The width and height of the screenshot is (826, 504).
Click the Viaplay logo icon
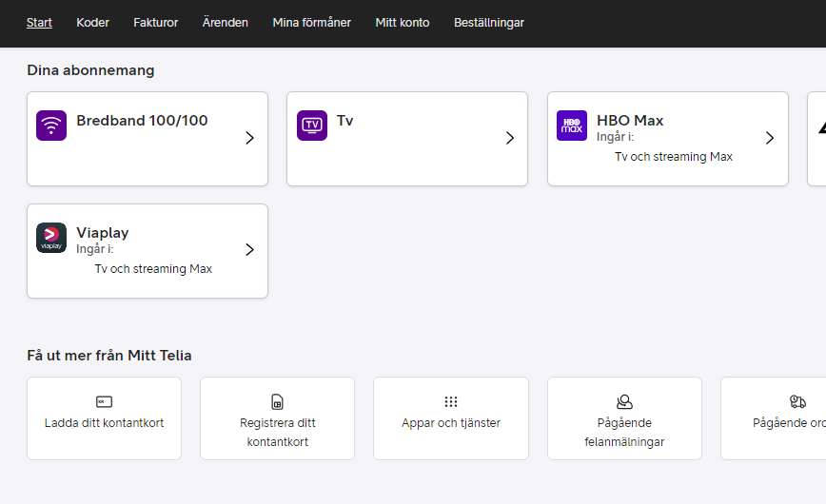click(51, 238)
